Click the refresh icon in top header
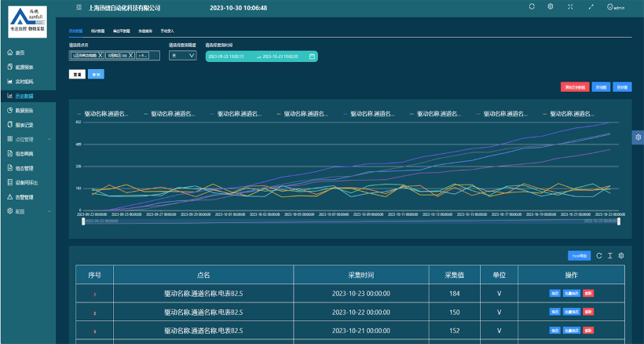This screenshot has width=644, height=344. [532, 6]
